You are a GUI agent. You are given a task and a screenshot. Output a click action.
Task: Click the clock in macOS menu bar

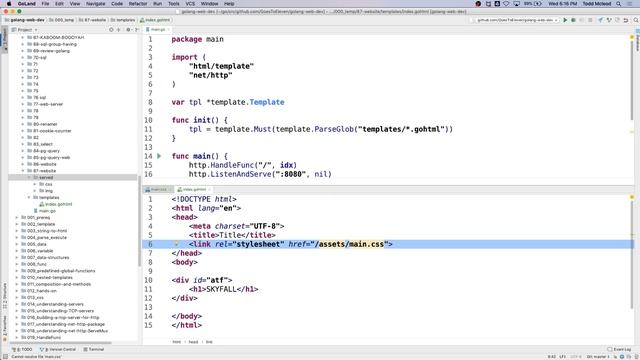[x=562, y=4]
